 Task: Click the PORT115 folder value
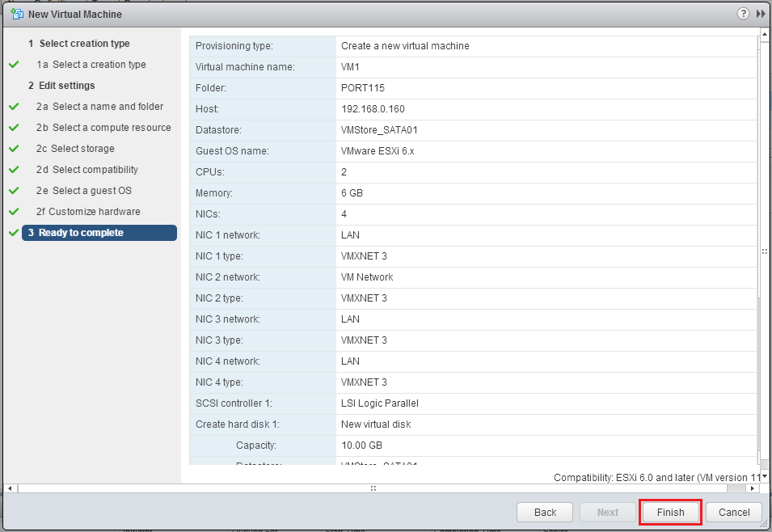362,88
